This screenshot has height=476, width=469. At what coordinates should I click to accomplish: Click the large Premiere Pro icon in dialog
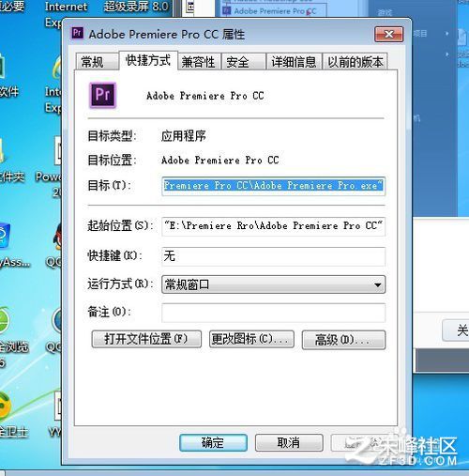click(x=103, y=95)
